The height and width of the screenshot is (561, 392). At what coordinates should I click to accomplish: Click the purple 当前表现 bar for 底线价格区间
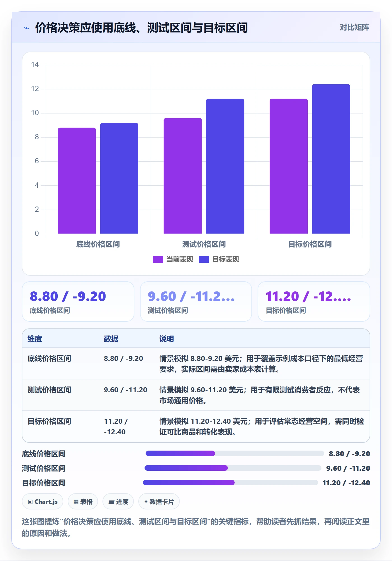[77, 181]
